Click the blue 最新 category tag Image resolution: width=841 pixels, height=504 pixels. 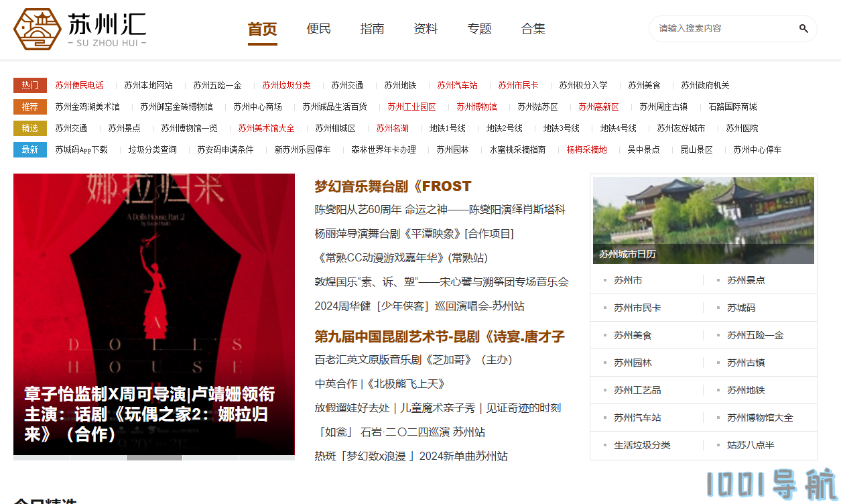coord(30,149)
